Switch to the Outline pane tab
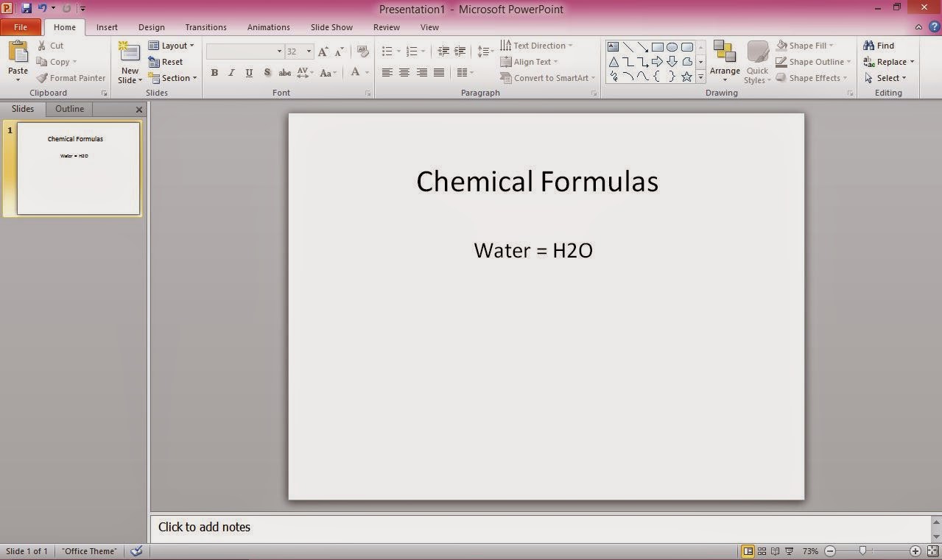 (x=70, y=109)
